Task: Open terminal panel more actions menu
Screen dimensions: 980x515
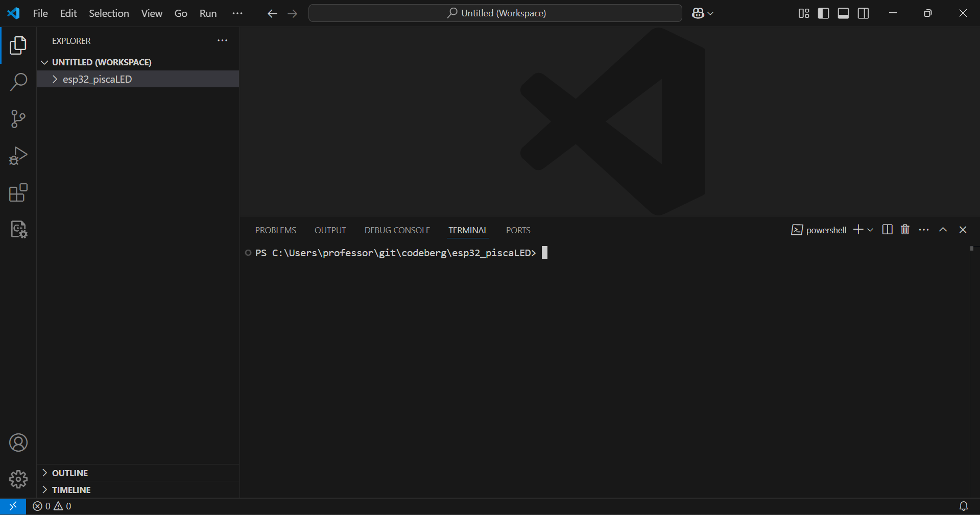Action: point(924,230)
